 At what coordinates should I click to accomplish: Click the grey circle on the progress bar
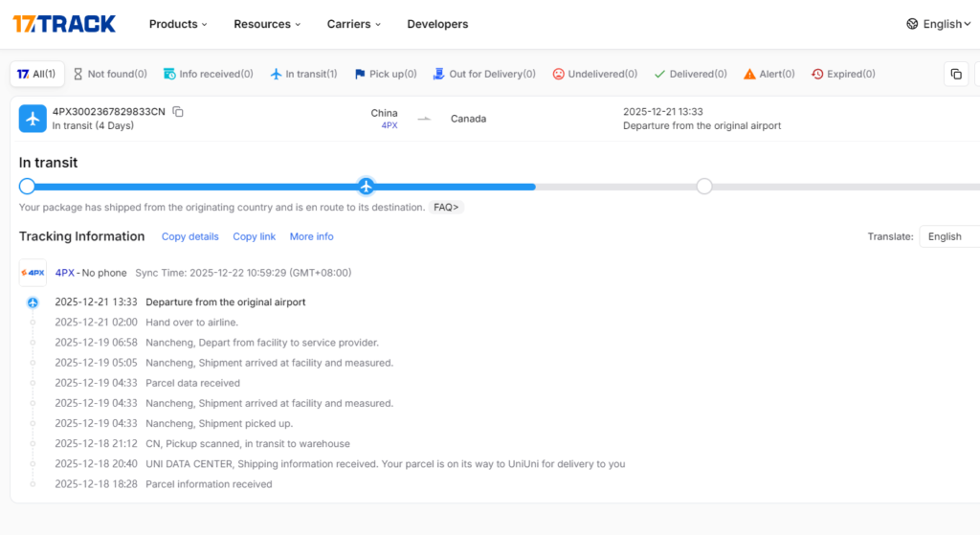point(704,187)
